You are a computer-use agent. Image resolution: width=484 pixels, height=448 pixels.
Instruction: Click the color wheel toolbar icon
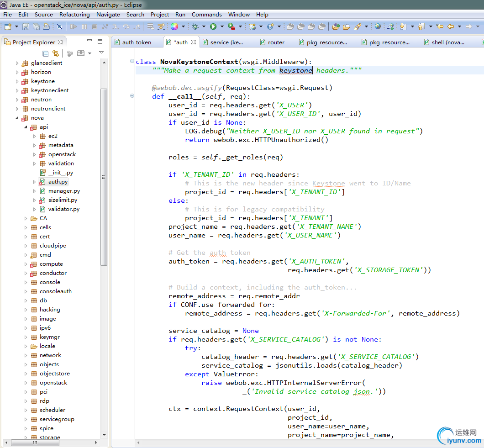174,26
